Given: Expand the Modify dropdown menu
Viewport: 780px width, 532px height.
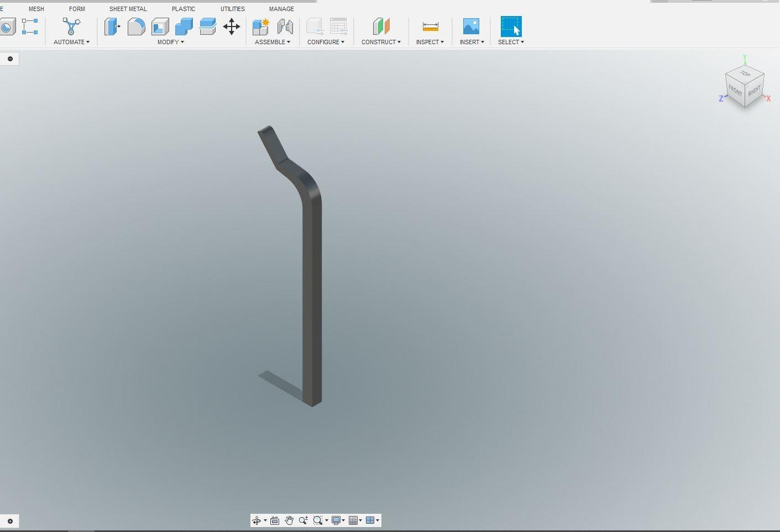Looking at the screenshot, I should [x=170, y=41].
